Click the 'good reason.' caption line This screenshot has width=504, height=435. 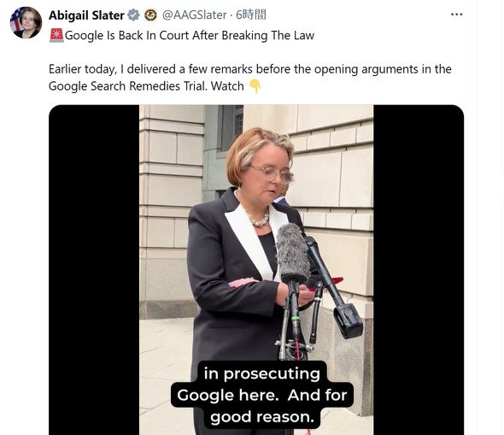[262, 417]
